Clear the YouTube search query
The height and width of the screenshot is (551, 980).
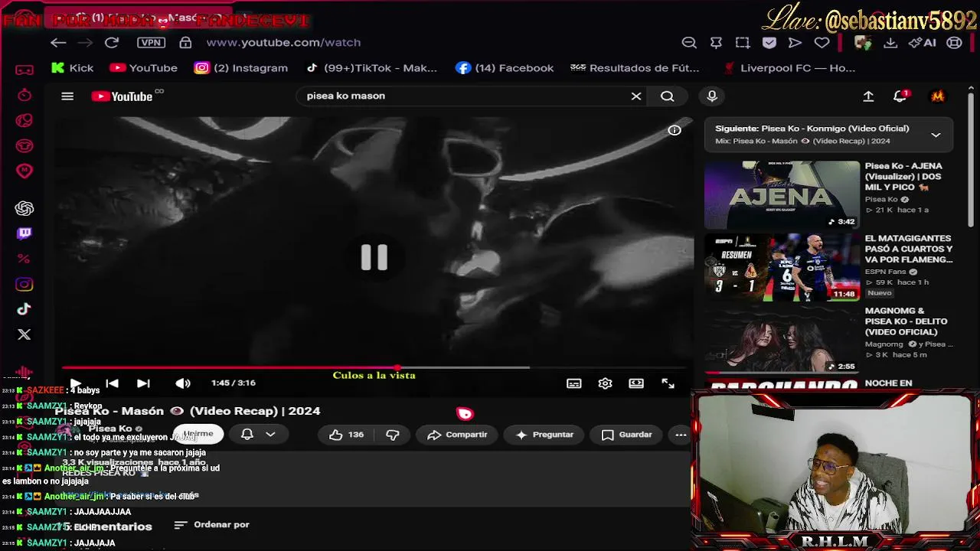pos(636,96)
